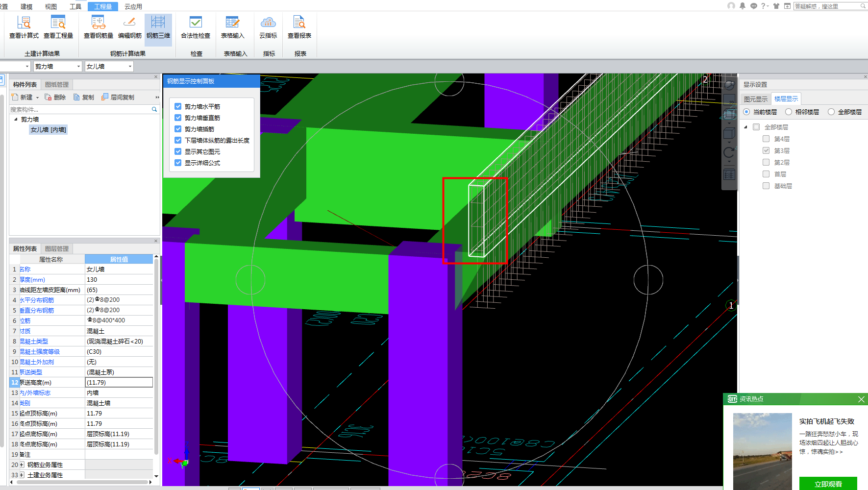Expand 钢筋业务属性 group
Screen dimensions: 868x490
(x=22, y=465)
